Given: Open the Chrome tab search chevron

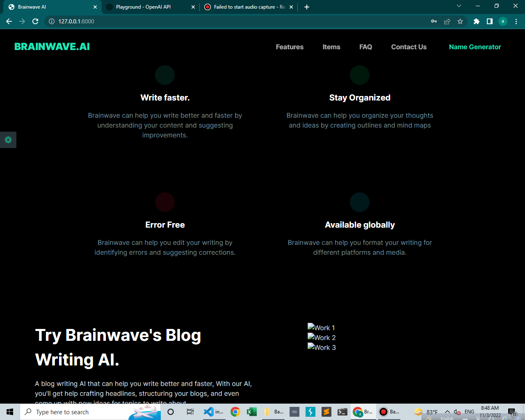Looking at the screenshot, I should pyautogui.click(x=459, y=6).
